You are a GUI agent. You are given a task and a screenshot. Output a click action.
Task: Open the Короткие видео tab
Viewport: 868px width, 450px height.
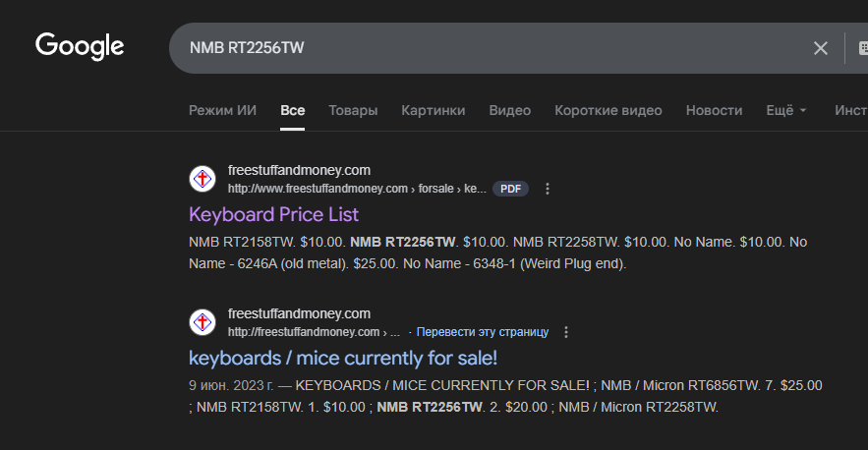(608, 110)
